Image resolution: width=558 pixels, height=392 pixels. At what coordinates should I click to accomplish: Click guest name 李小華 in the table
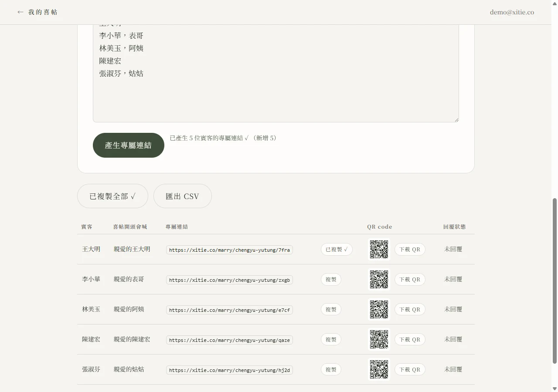pos(91,279)
